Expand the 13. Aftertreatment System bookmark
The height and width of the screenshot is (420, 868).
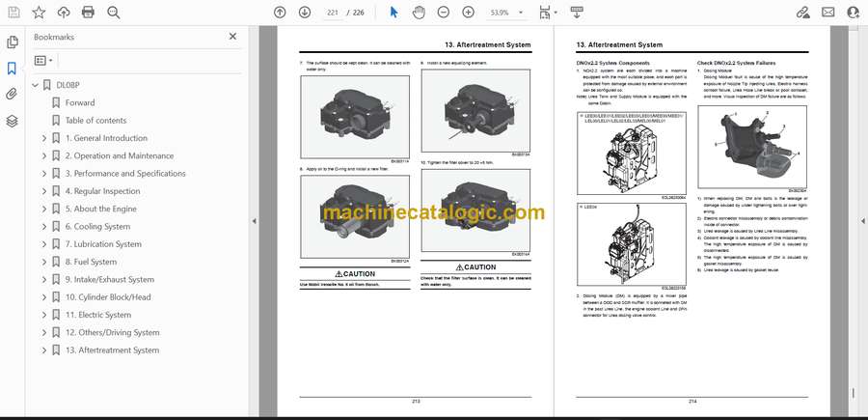click(x=44, y=350)
